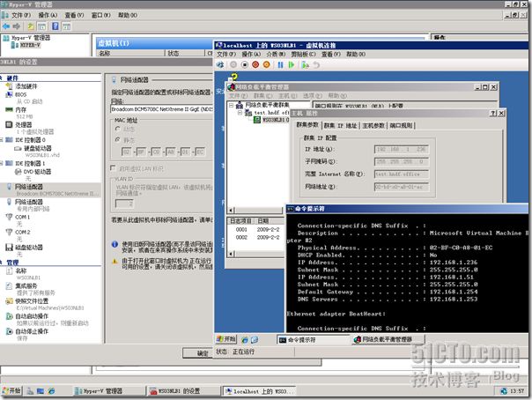The height and width of the screenshot is (400, 532).
Task: Open the File (文件) menu in Hyper-V Manager
Action: point(20,15)
